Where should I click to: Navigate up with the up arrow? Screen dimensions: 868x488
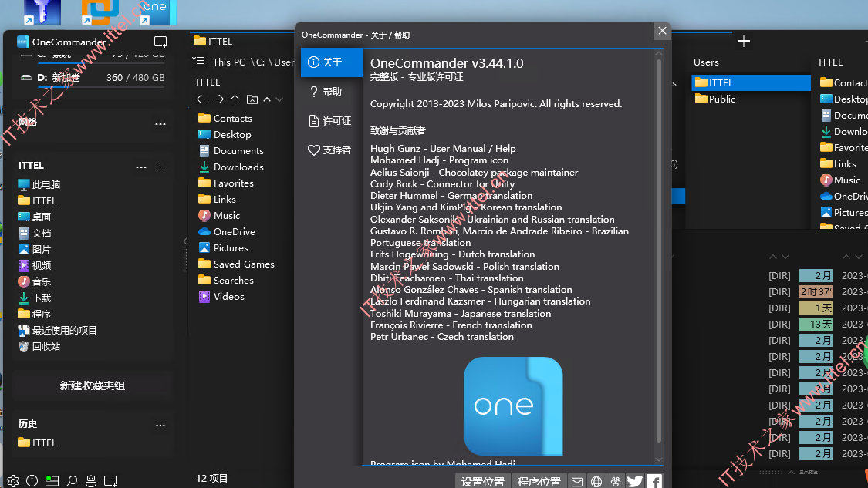(x=235, y=99)
